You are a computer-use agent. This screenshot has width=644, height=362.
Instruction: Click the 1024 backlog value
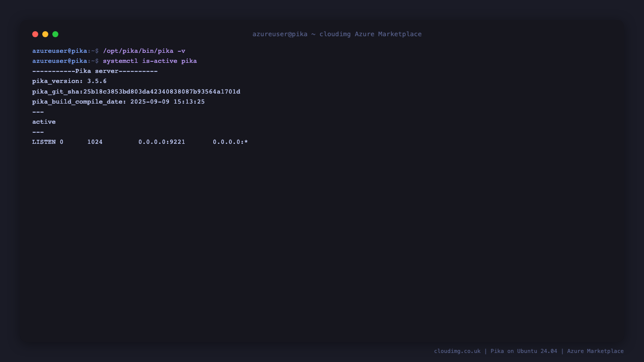[x=95, y=142]
